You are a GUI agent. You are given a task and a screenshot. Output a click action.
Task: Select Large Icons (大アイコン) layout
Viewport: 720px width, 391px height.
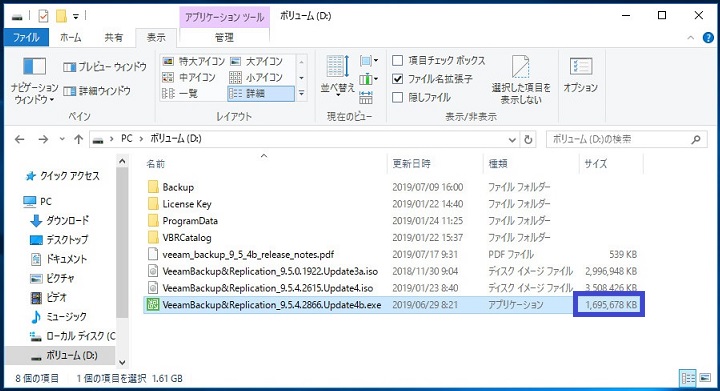(x=256, y=61)
